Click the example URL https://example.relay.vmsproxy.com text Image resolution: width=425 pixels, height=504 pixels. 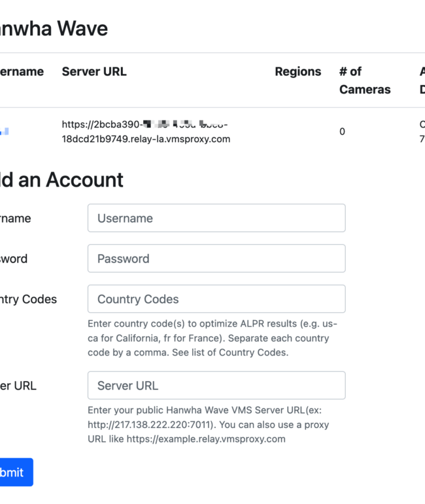[x=206, y=439]
